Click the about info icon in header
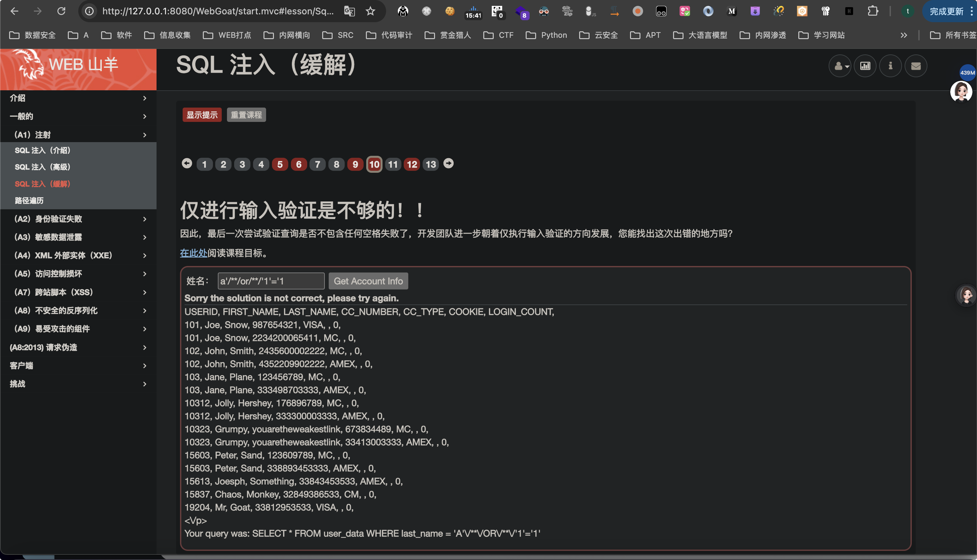The image size is (977, 560). coord(891,66)
